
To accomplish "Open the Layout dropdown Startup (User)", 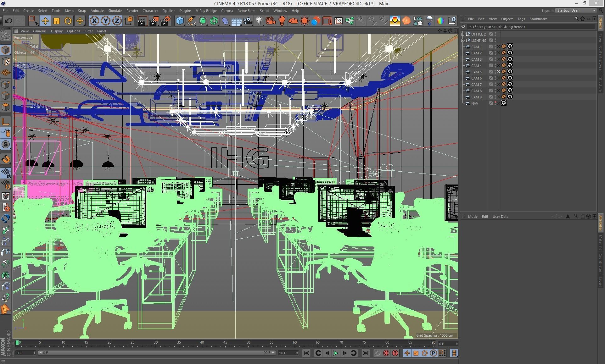I will pyautogui.click(x=576, y=10).
